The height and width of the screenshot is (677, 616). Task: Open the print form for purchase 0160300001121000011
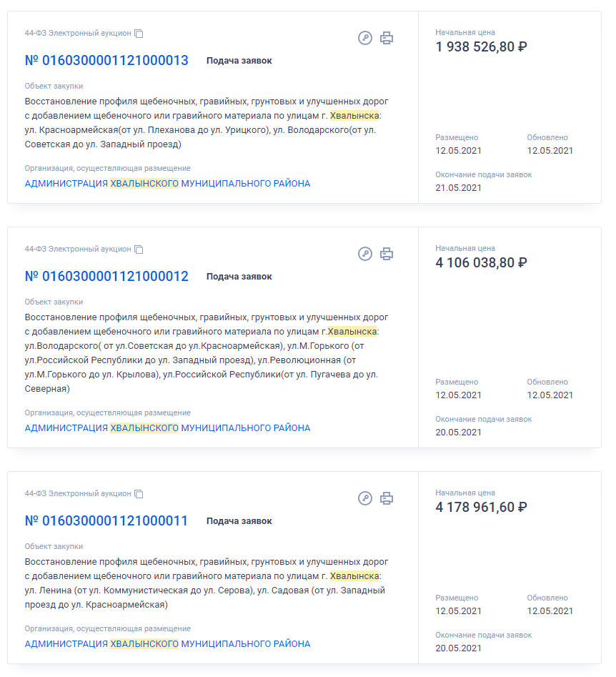(x=387, y=498)
